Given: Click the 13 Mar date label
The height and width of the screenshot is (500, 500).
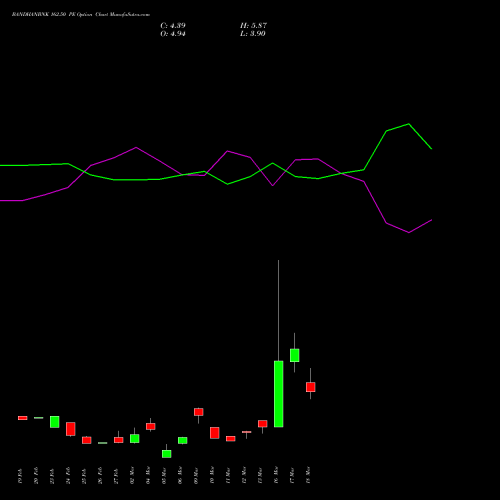Looking at the screenshot, I should click(x=260, y=475).
